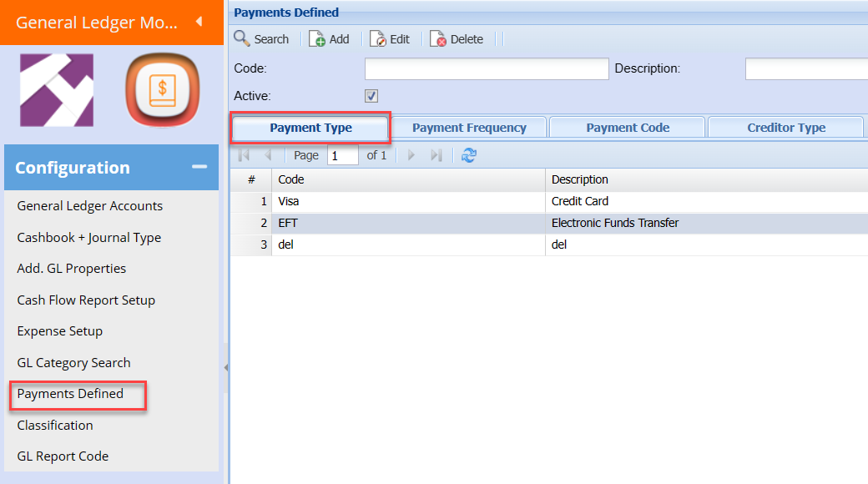The height and width of the screenshot is (484, 868).
Task: Open General Ledger Accounts
Action: [89, 206]
